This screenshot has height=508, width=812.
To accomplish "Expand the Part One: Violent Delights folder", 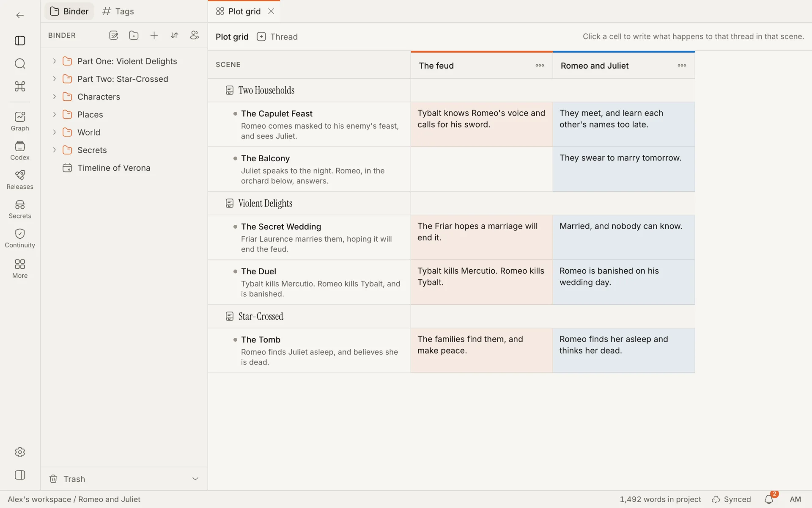I will (54, 61).
